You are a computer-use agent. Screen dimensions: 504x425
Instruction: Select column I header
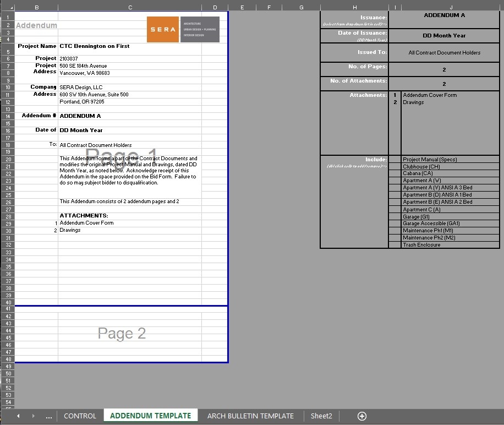[x=395, y=7]
